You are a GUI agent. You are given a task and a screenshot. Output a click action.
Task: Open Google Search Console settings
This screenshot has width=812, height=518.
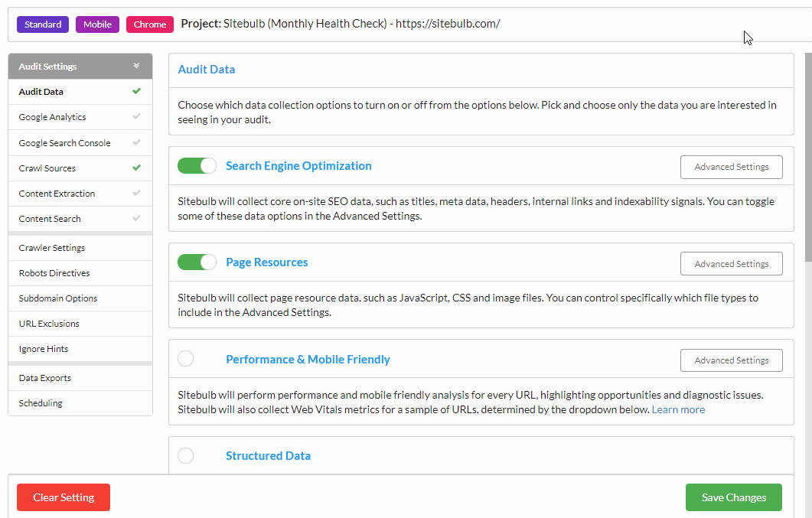click(x=80, y=143)
